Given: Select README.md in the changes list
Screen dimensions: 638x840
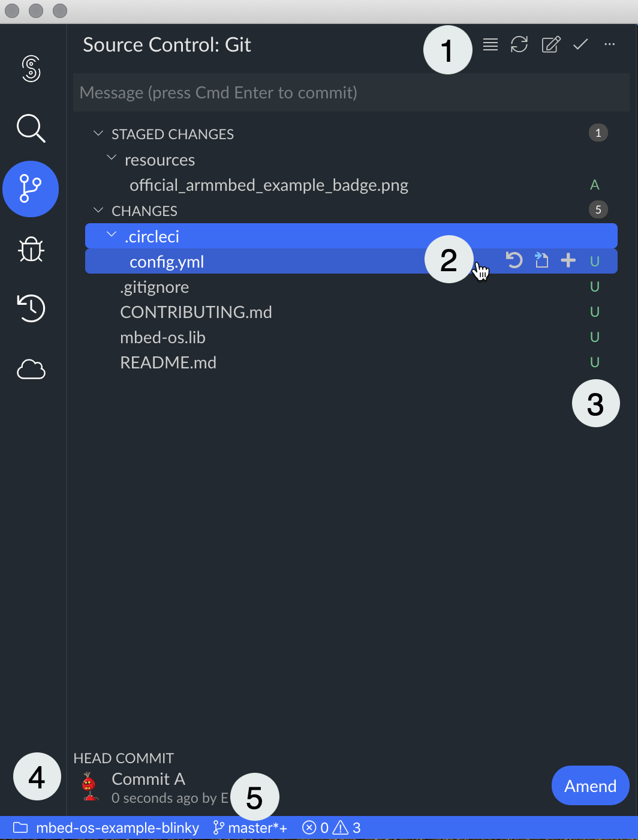Looking at the screenshot, I should (168, 362).
